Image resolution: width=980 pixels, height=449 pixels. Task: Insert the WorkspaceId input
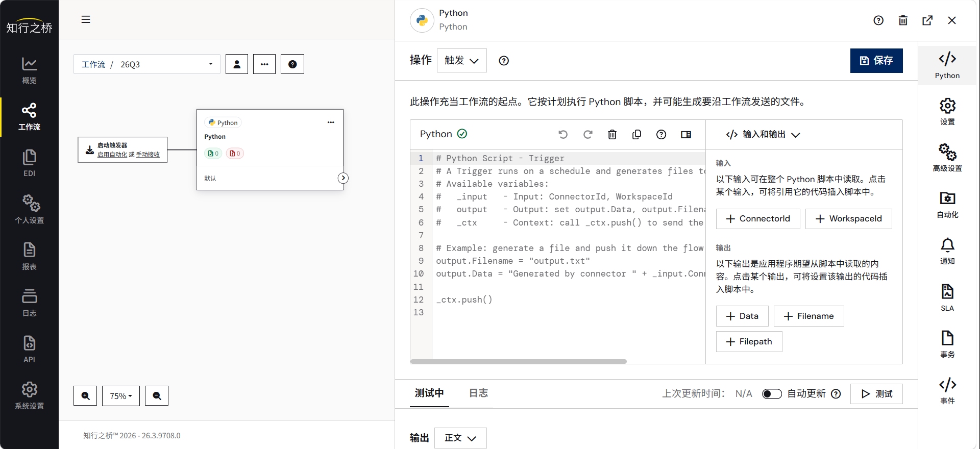(x=849, y=219)
